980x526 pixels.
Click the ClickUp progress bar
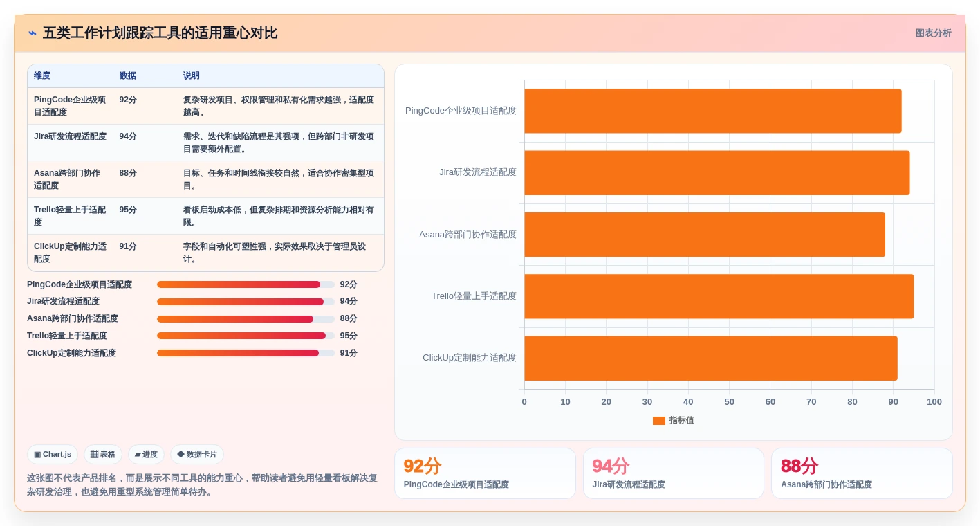point(246,353)
